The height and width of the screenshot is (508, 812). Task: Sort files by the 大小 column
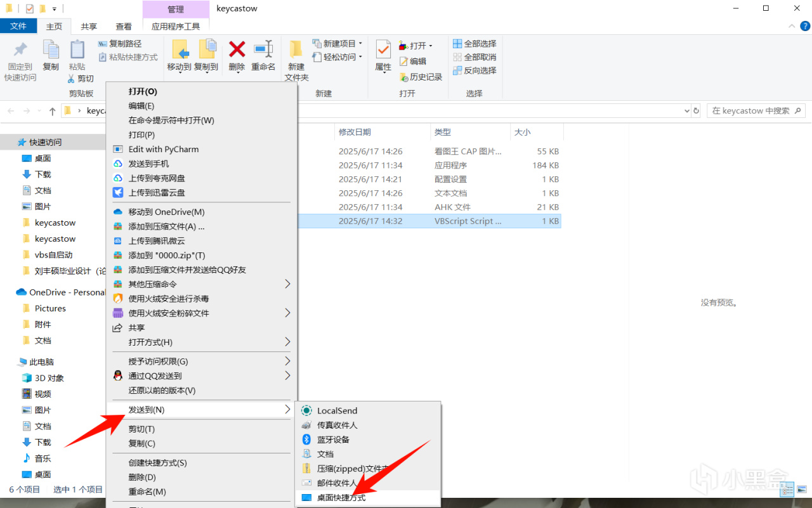[x=537, y=132]
